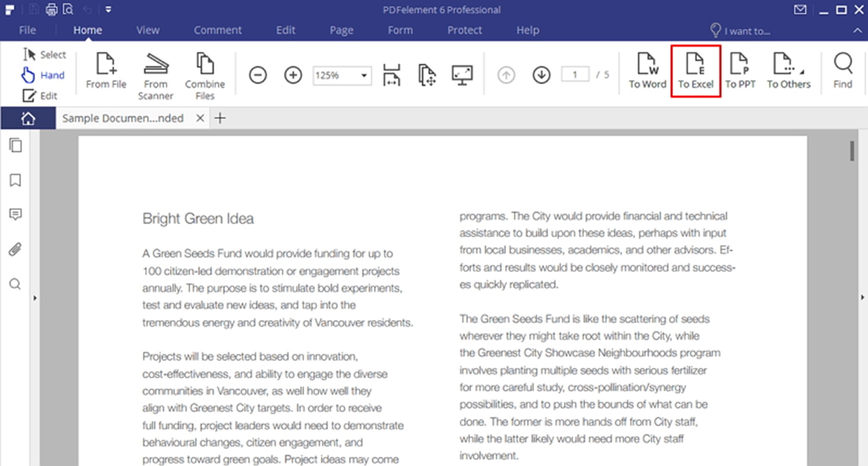This screenshot has height=466, width=868.
Task: Create PDF From Scanner
Action: pyautogui.click(x=155, y=76)
